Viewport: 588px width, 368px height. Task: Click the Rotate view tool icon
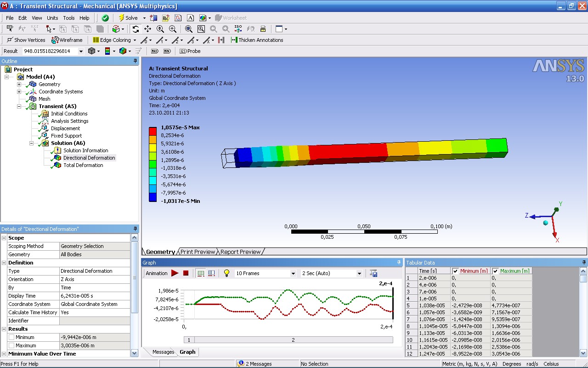[136, 29]
